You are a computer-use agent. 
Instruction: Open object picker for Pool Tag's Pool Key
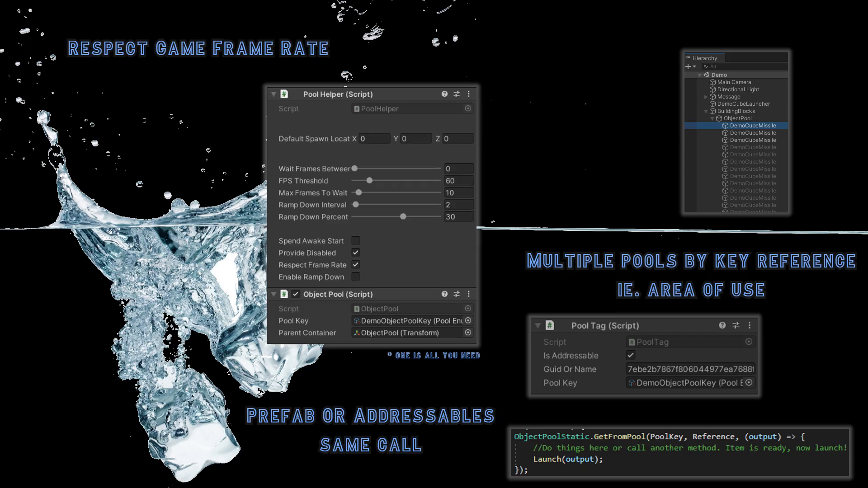coord(749,383)
